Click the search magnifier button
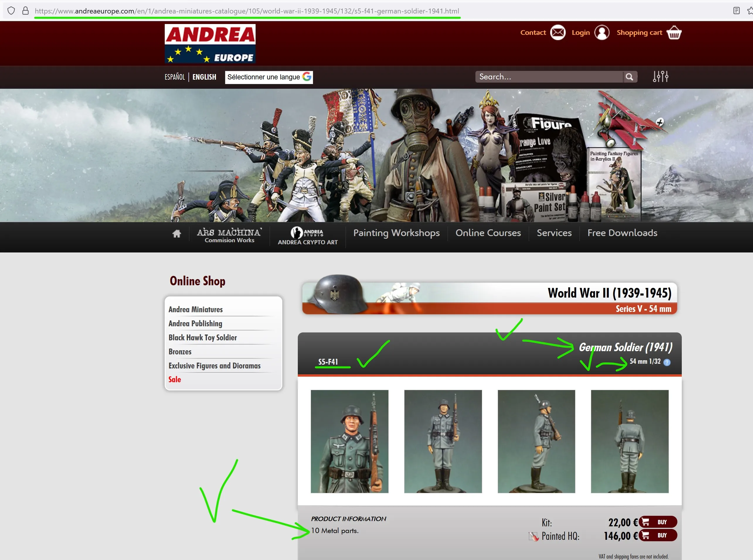Screen dimensions: 753x560 (629, 77)
